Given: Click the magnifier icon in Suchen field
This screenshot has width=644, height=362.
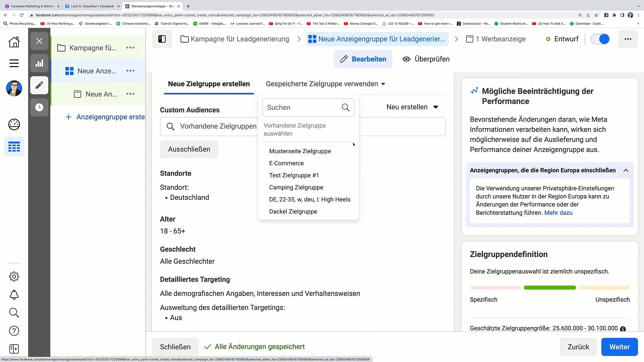Looking at the screenshot, I should click(x=345, y=107).
